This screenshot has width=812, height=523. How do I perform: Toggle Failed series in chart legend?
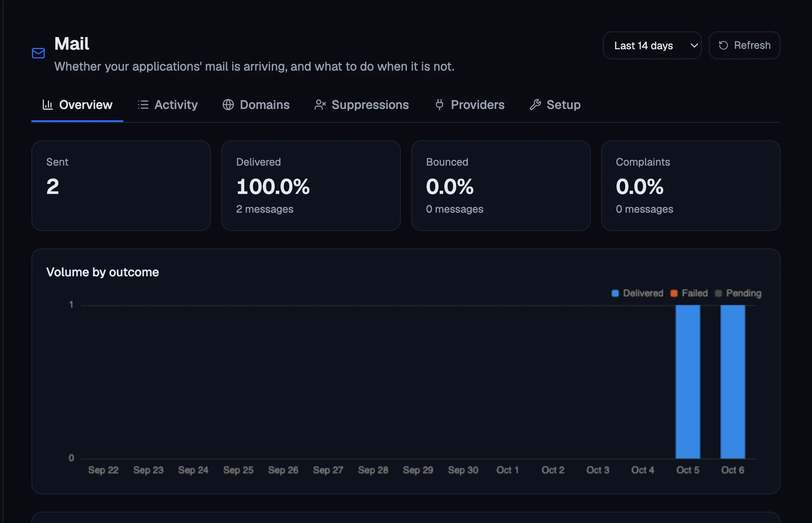689,293
